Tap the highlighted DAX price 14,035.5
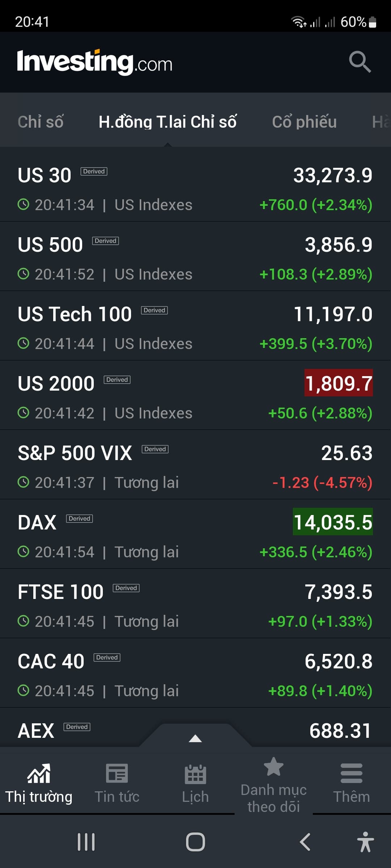 pos(333,522)
